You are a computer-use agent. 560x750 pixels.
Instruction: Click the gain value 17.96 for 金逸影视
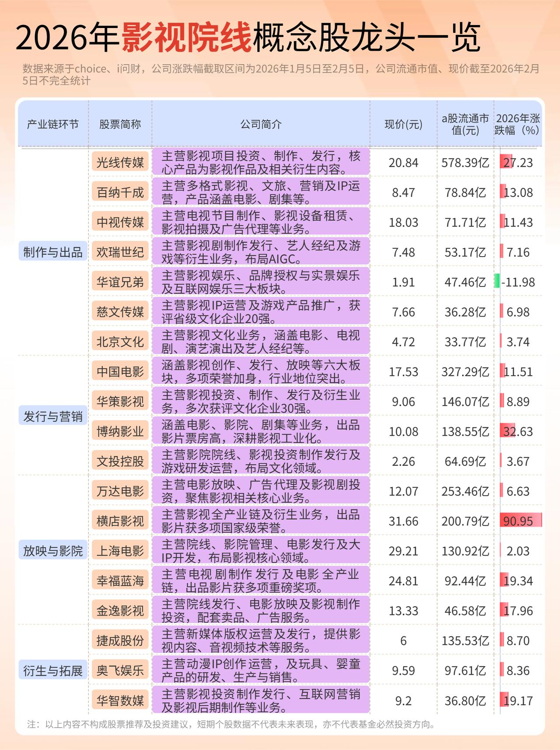pos(518,611)
